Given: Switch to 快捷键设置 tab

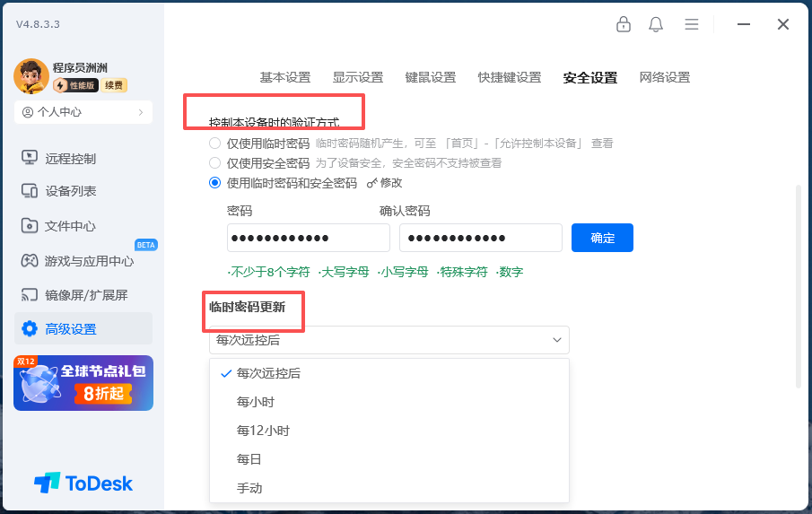Looking at the screenshot, I should [510, 78].
